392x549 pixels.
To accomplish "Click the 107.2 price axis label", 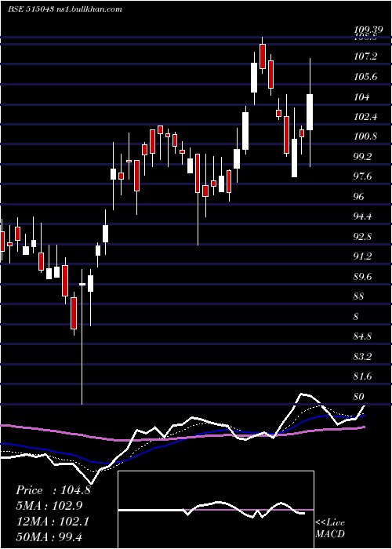I will pyautogui.click(x=365, y=56).
